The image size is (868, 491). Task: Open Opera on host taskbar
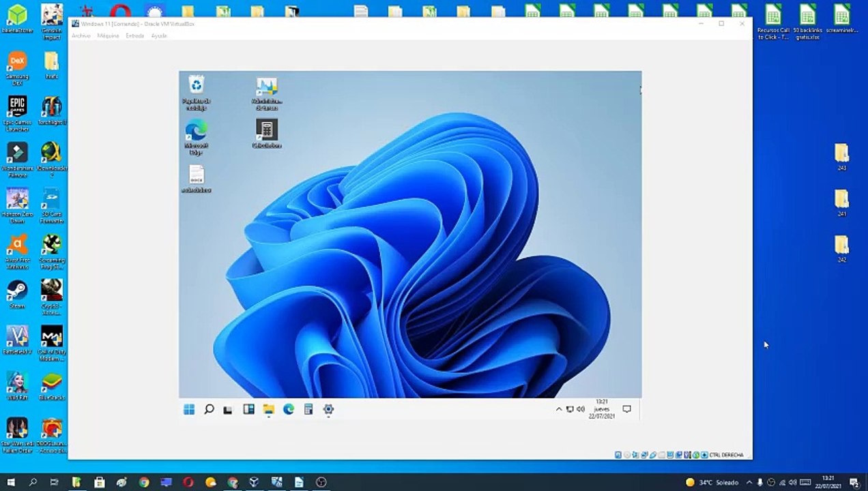pos(188,482)
